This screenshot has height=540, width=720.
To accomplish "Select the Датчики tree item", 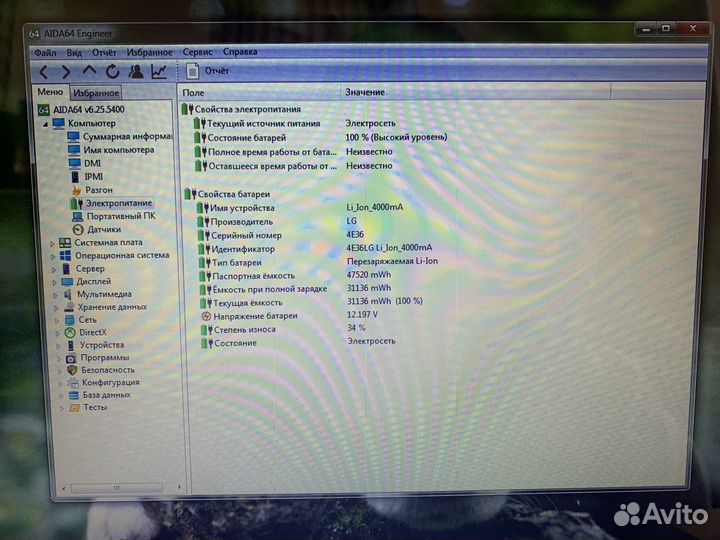I will click(104, 229).
